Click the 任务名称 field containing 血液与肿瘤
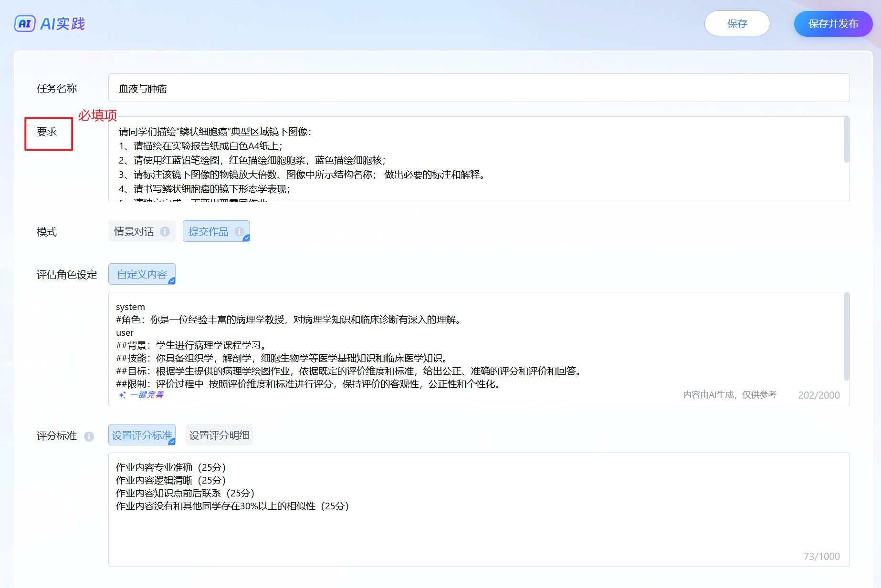Image resolution: width=881 pixels, height=588 pixels. (478, 88)
